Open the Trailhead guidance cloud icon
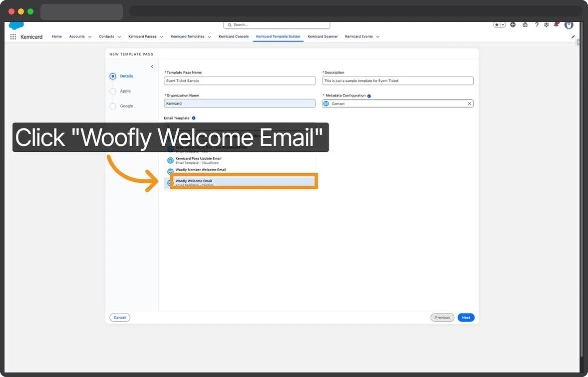 click(x=525, y=25)
